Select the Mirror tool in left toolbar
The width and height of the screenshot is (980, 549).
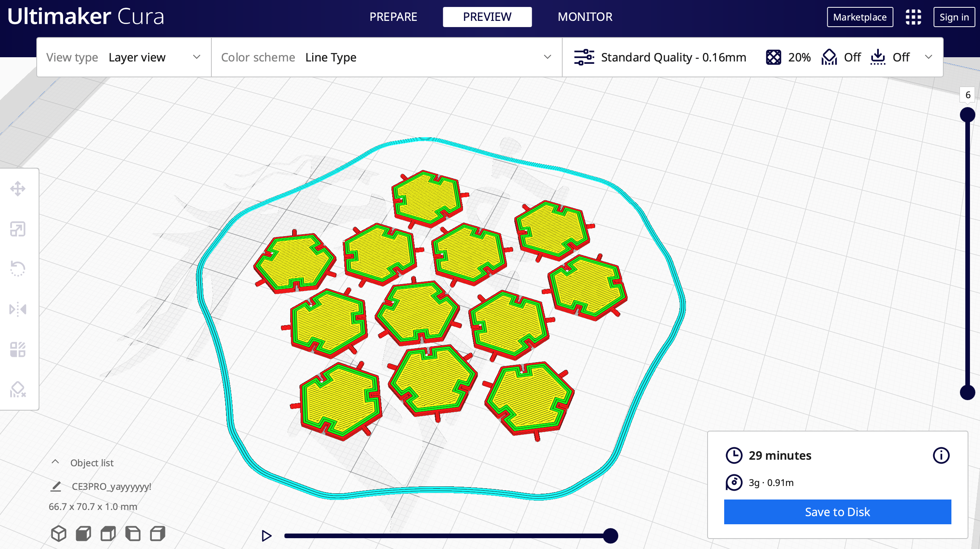tap(18, 309)
